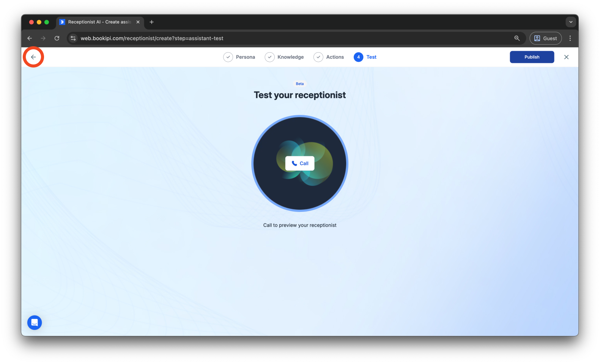Click the zoom magnifier icon in address bar
This screenshot has width=600, height=364.
(x=517, y=38)
